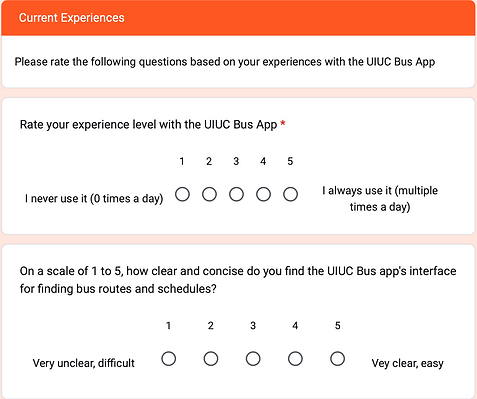Choose 1 for interface clarity question
The image size is (477, 399).
[x=169, y=359]
